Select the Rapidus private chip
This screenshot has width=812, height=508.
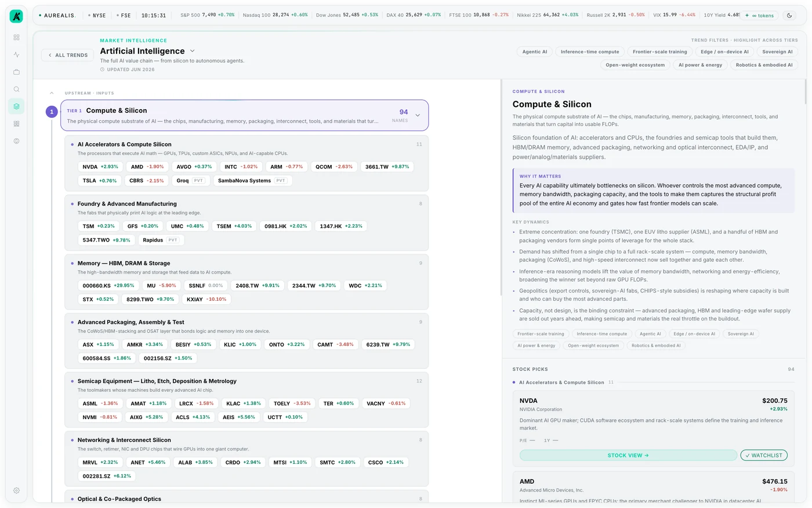[160, 240]
